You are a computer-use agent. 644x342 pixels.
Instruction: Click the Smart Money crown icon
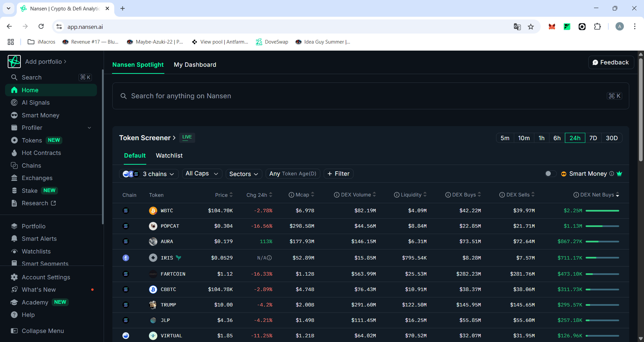click(620, 174)
